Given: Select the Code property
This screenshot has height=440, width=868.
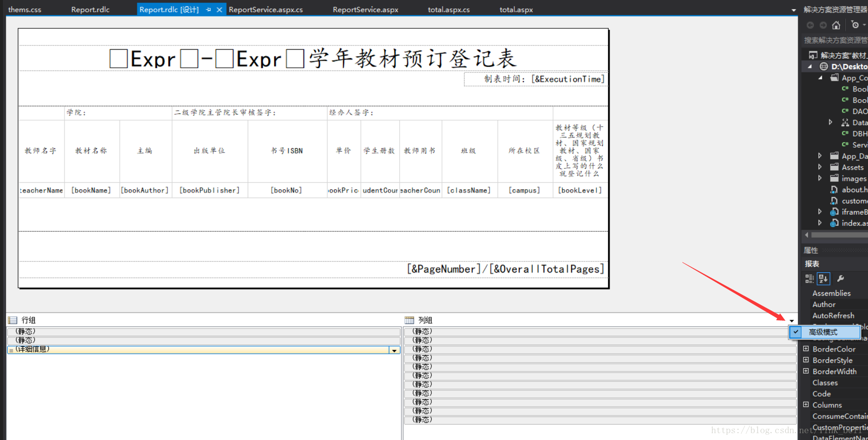Looking at the screenshot, I should [822, 394].
